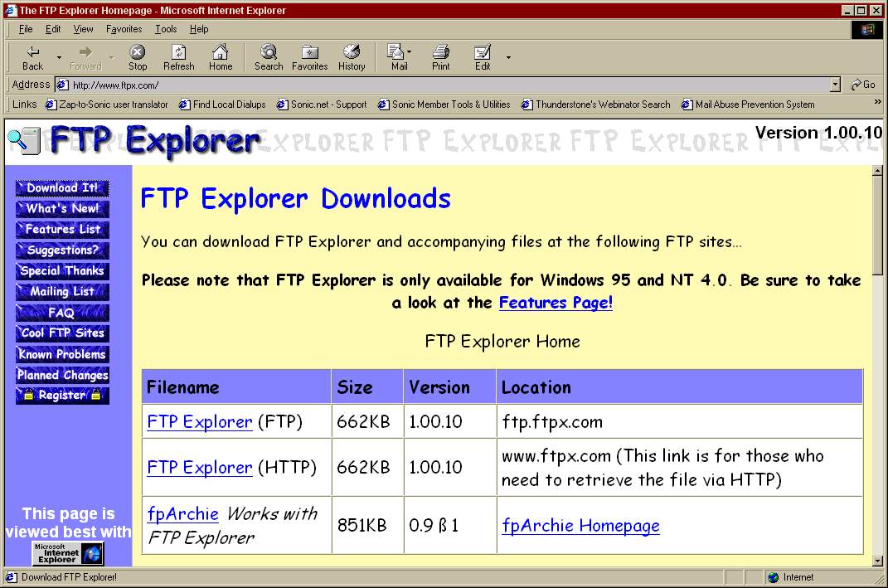This screenshot has width=888, height=588.
Task: Click the Planned Changes sidebar button
Action: [x=62, y=374]
